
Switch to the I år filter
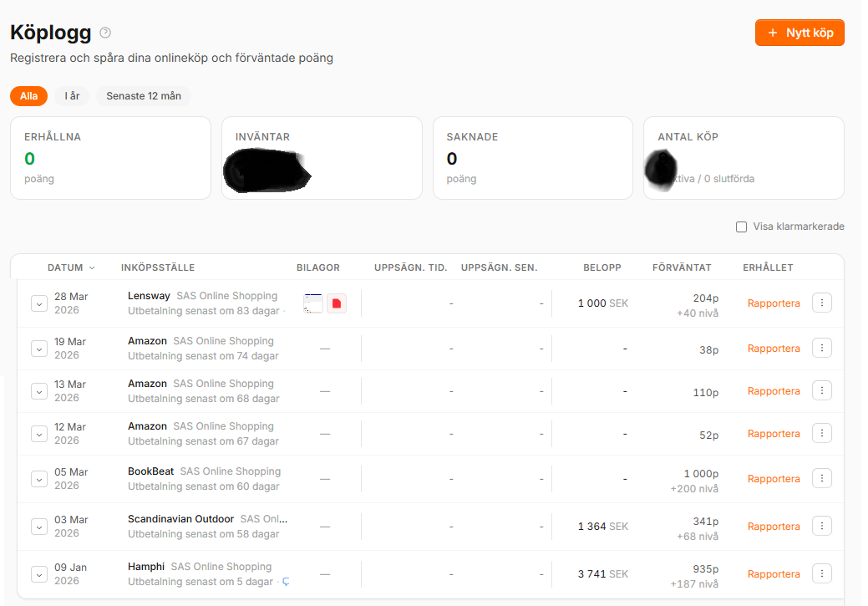(x=73, y=96)
